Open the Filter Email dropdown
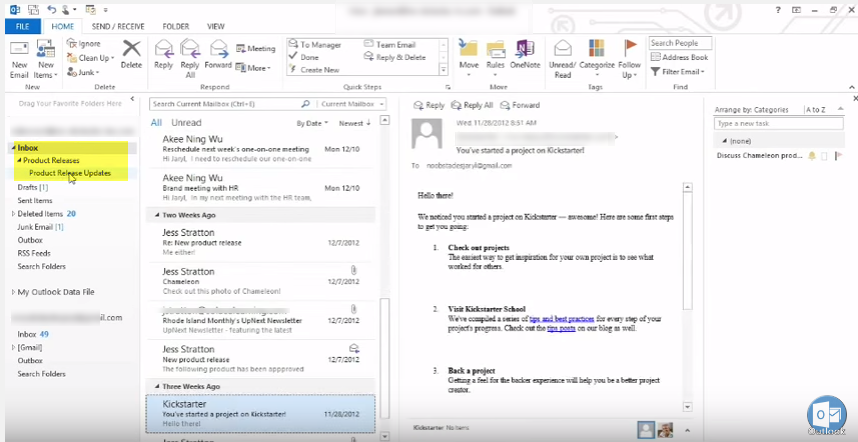858x442 pixels. pyautogui.click(x=677, y=72)
